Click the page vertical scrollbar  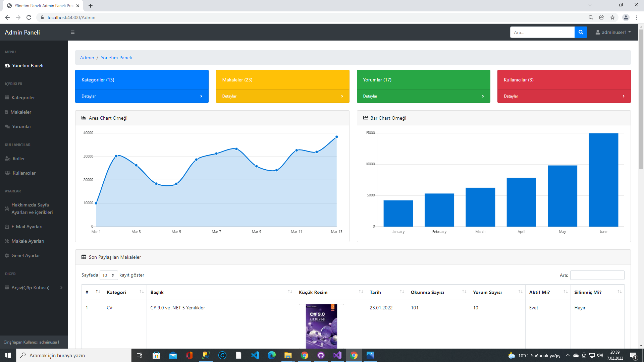641,99
